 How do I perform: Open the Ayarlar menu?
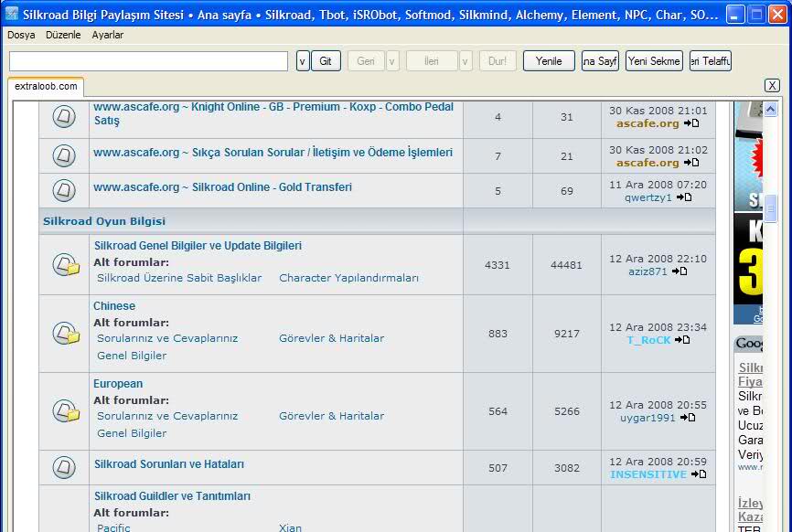[108, 35]
